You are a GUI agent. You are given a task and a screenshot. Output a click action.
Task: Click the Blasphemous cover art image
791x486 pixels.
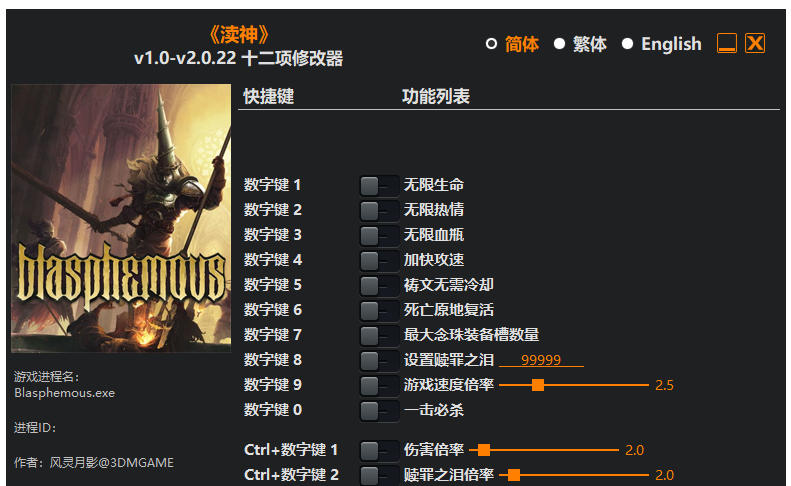click(121, 218)
